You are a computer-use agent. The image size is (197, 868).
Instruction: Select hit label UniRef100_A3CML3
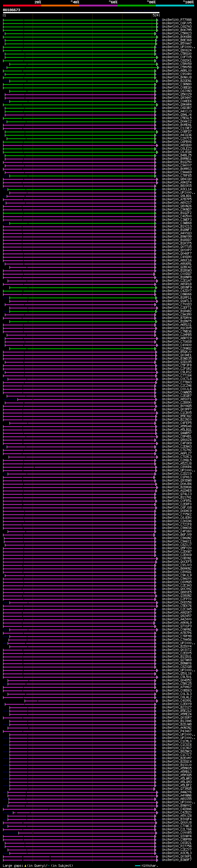point(176,853)
